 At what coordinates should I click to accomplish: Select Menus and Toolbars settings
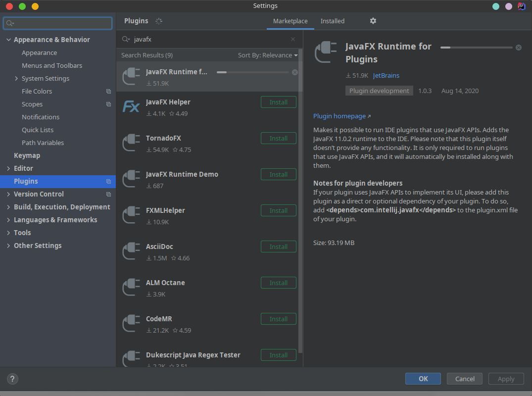point(52,65)
